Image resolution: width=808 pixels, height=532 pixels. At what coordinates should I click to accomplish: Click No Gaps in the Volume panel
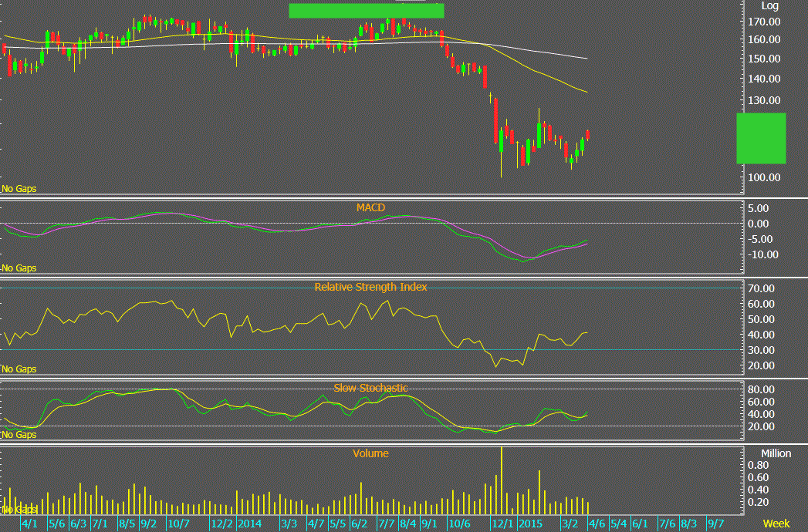point(19,510)
